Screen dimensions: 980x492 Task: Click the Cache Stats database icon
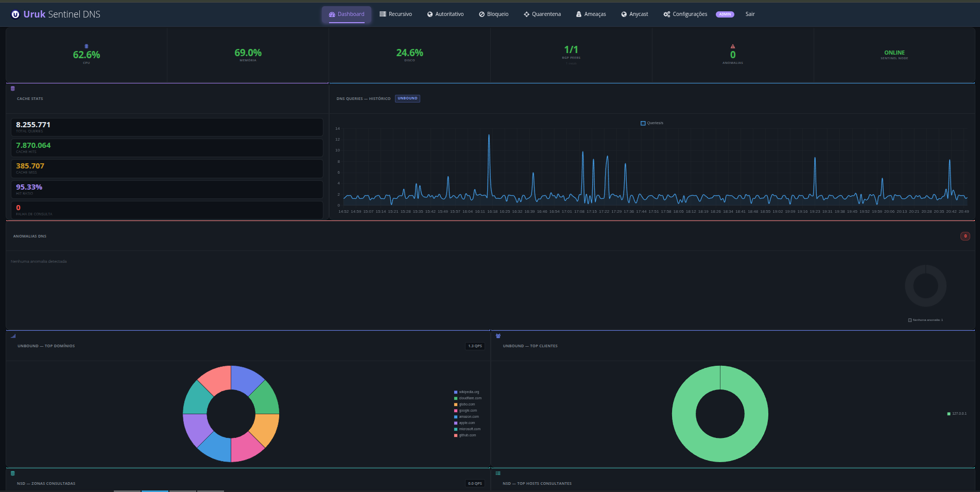tap(13, 89)
